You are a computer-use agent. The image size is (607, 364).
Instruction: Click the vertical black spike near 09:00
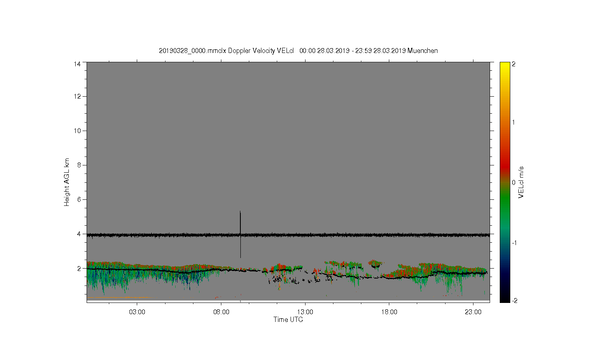[x=240, y=234]
